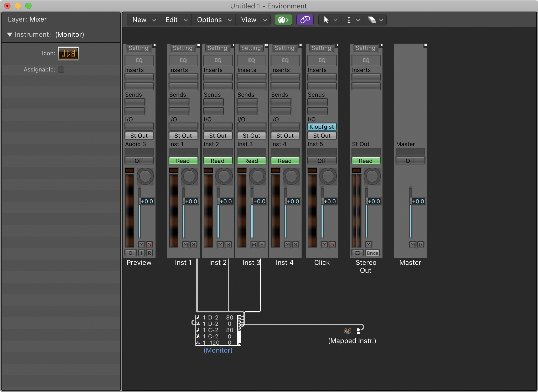538x392 pixels.
Task: Open the Inst 2 EQ display
Action: [218, 60]
